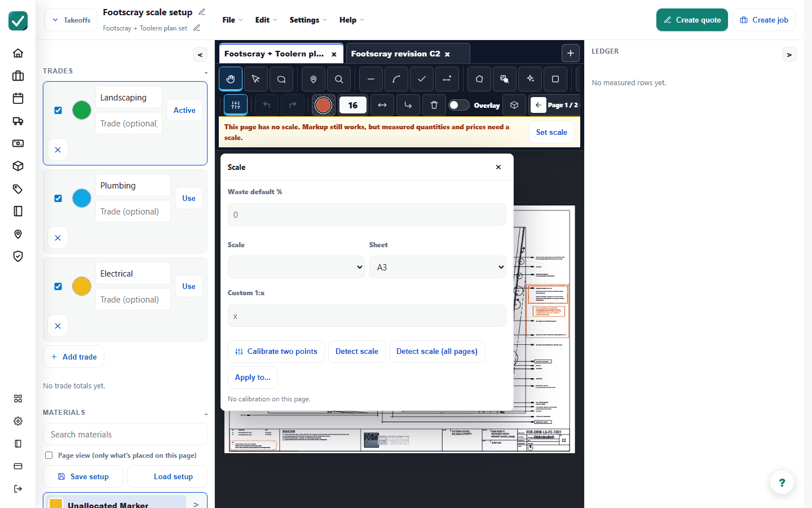The width and height of the screenshot is (812, 508).
Task: Expand the Unallocated Marker row
Action: 196,505
